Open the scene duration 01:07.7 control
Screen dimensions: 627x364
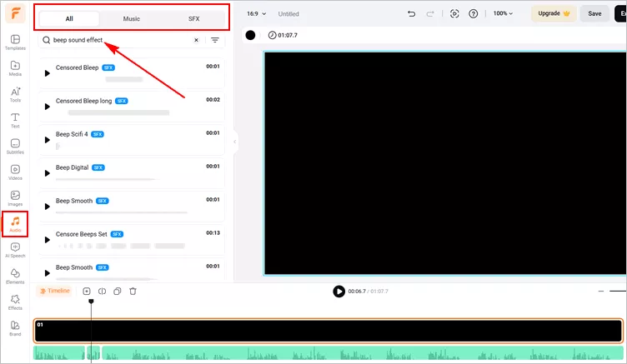pyautogui.click(x=283, y=35)
